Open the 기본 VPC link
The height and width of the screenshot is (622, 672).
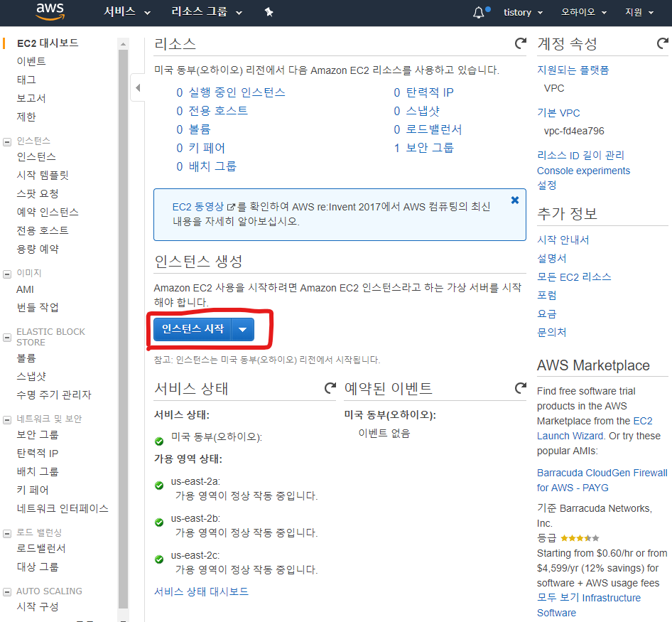[x=558, y=113]
